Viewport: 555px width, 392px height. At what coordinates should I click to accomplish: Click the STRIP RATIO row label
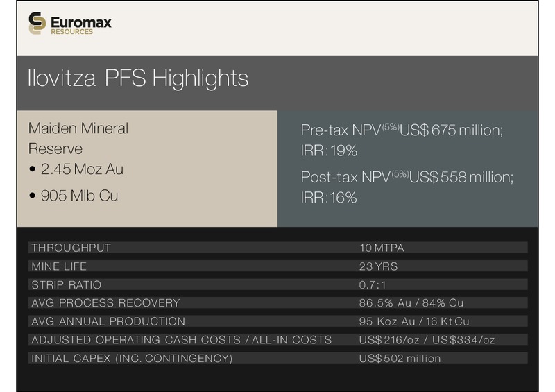[x=67, y=284]
